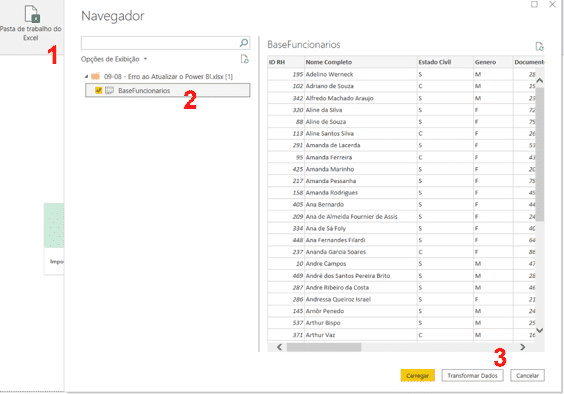Uncheck the BaseFuncionarios checkbox

pyautogui.click(x=99, y=91)
